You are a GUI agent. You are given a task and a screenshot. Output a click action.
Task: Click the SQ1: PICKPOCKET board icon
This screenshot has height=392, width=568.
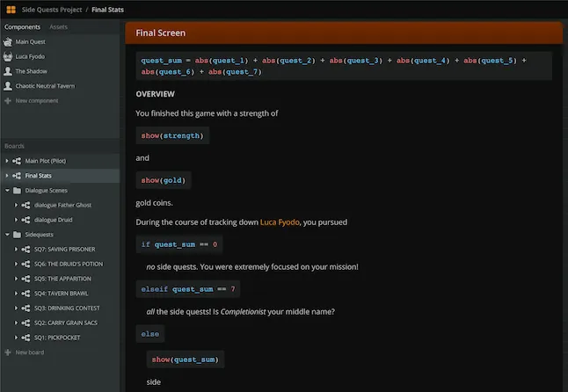pos(25,338)
